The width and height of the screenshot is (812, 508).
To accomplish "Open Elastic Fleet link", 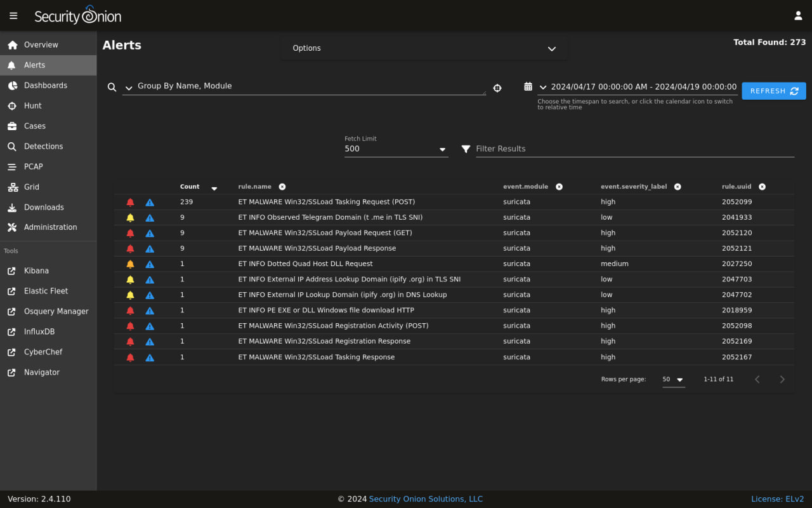I will [x=48, y=291].
